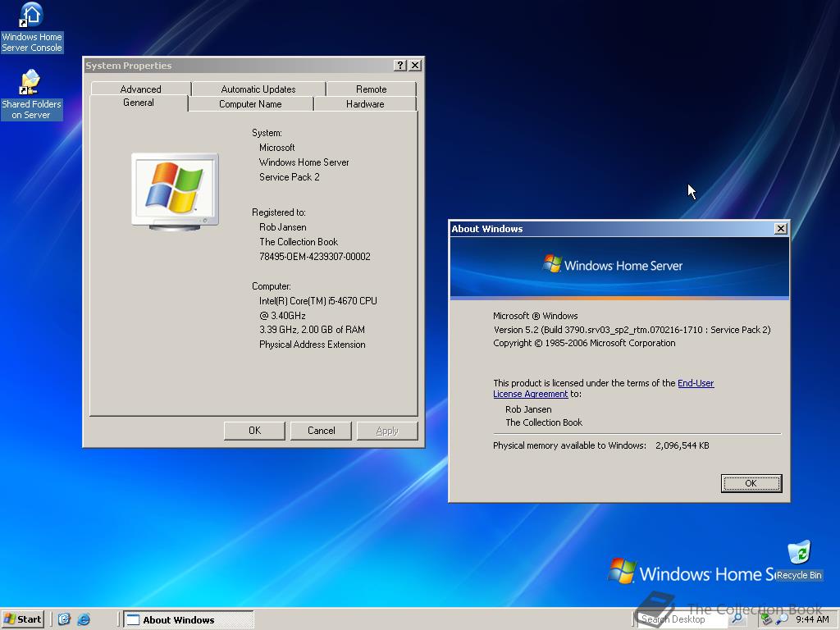Click the 2,096,544 KB memory value
This screenshot has width=840, height=630.
[x=682, y=445]
